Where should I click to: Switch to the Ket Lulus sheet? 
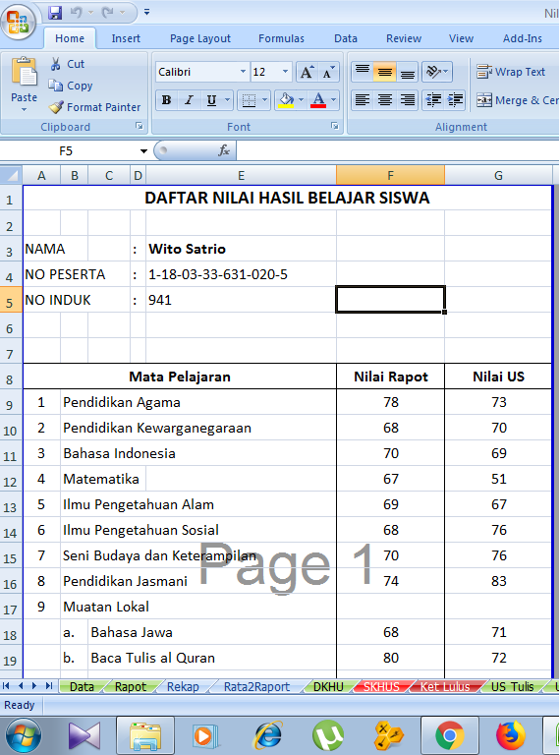click(x=445, y=686)
